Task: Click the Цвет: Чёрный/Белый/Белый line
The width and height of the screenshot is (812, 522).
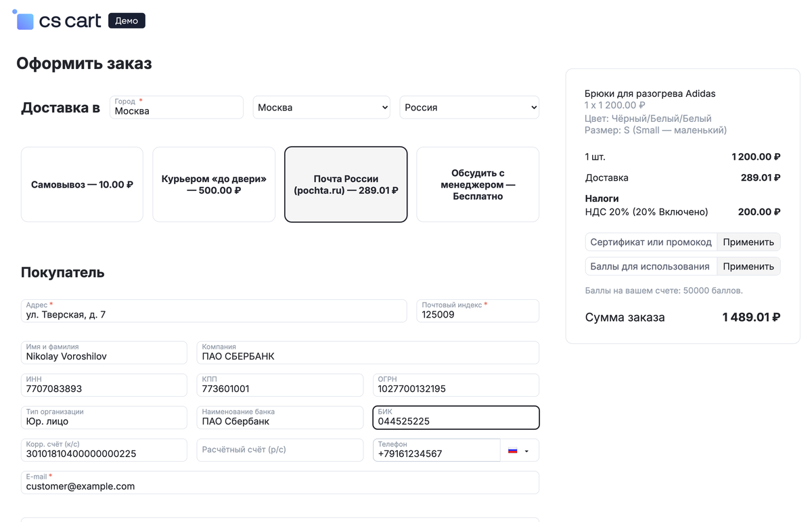Action: click(x=648, y=118)
